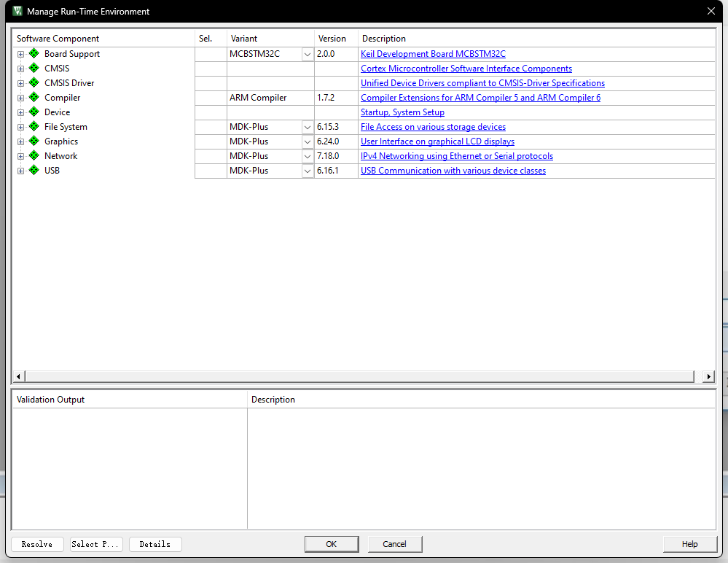Open IPv4 Networking using Ethernet link

coord(457,156)
